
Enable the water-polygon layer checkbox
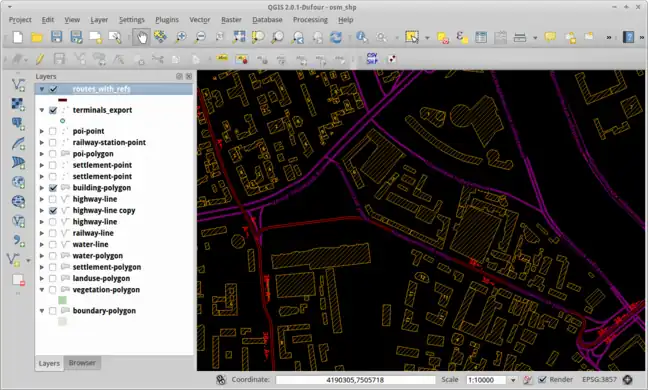52,256
